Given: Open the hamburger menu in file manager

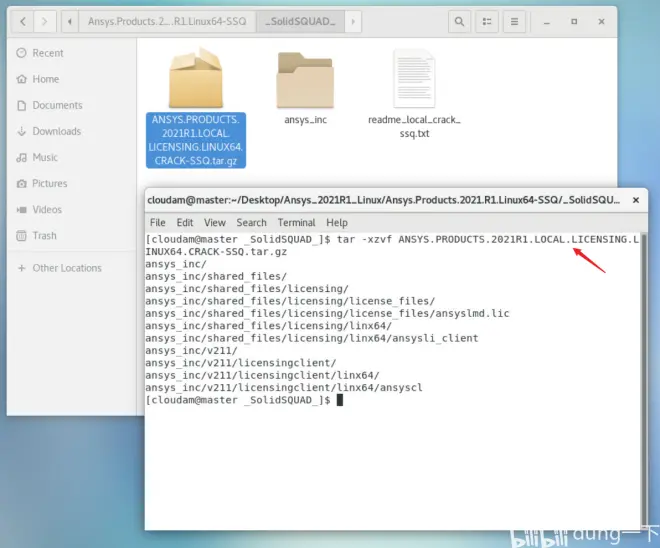Looking at the screenshot, I should tap(514, 21).
